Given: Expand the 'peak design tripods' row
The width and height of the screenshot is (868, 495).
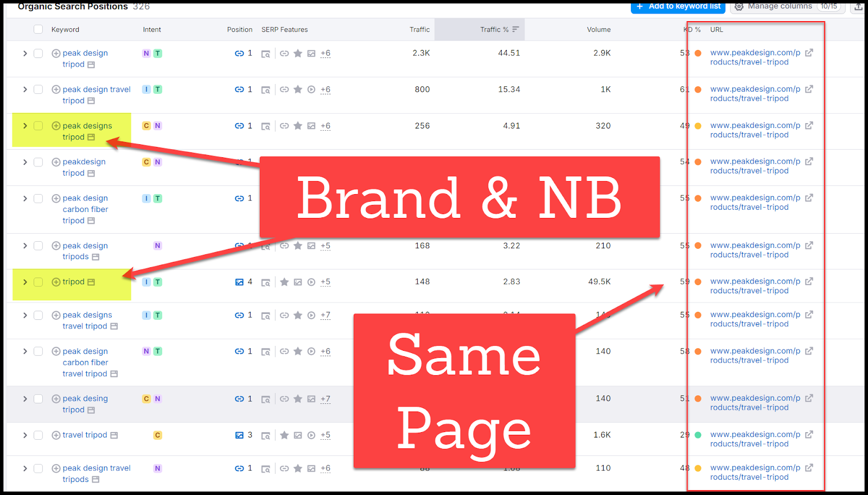Looking at the screenshot, I should click(x=25, y=246).
